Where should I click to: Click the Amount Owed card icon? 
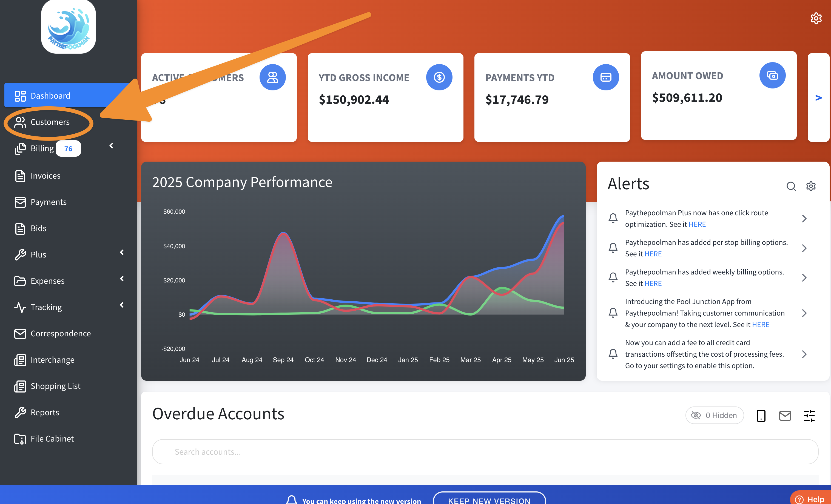pyautogui.click(x=772, y=75)
